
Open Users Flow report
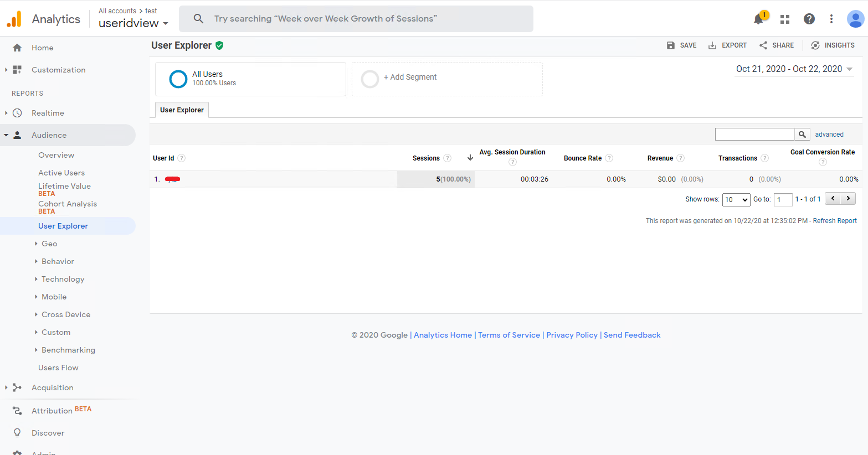point(58,368)
